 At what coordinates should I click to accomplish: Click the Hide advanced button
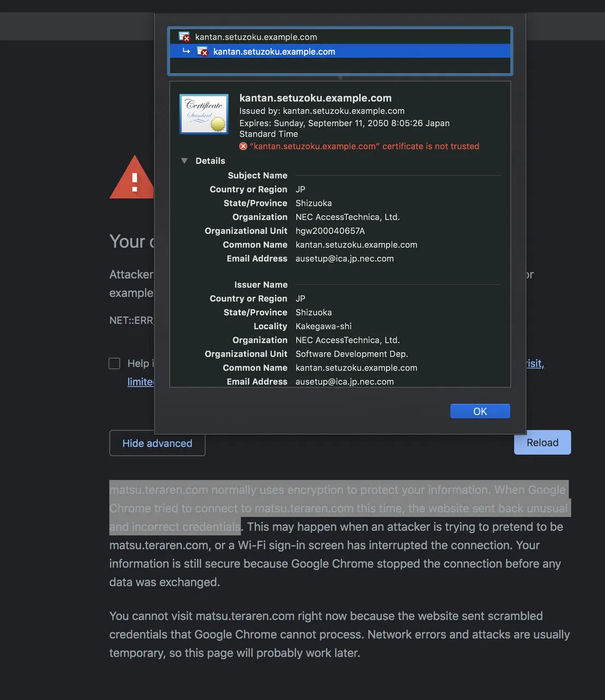(x=157, y=443)
